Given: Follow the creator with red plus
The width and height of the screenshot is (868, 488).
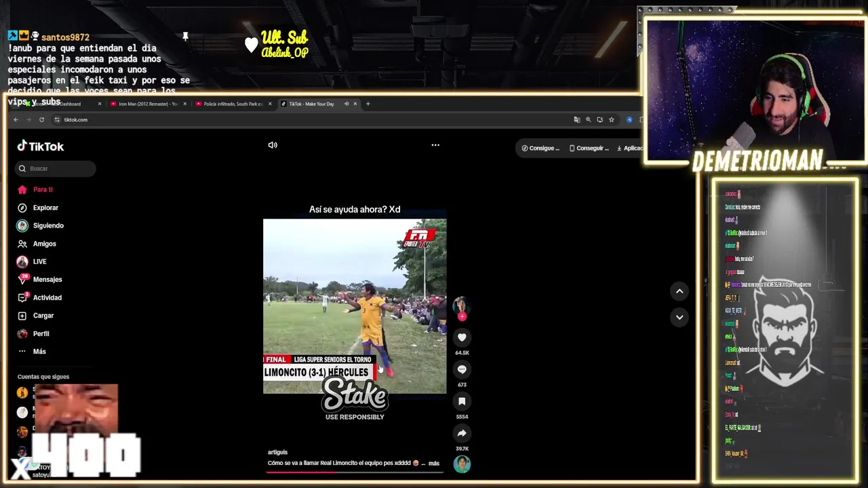Looking at the screenshot, I should 462,317.
